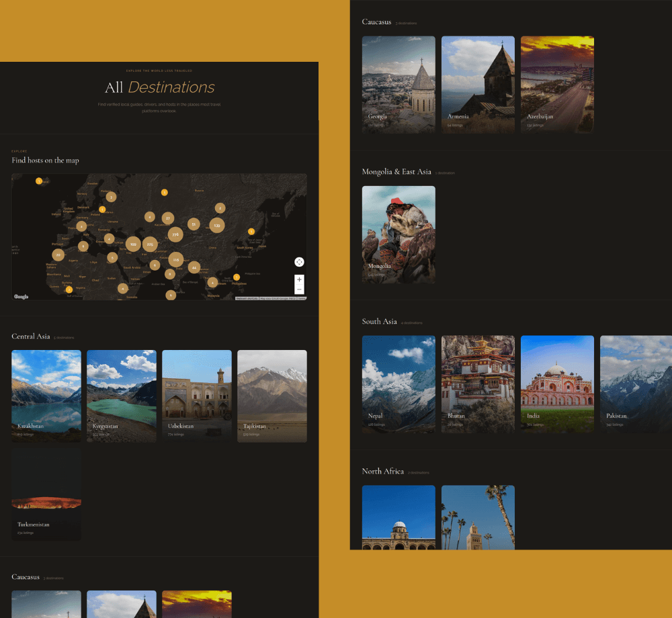Select the single marker at Philippines
Screen dimensions: 672x618
[x=236, y=277]
